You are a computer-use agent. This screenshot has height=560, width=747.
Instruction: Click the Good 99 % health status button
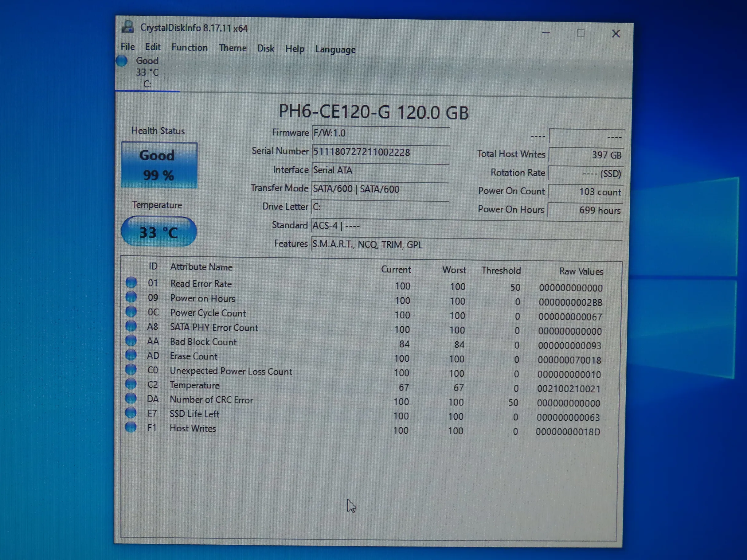[159, 165]
